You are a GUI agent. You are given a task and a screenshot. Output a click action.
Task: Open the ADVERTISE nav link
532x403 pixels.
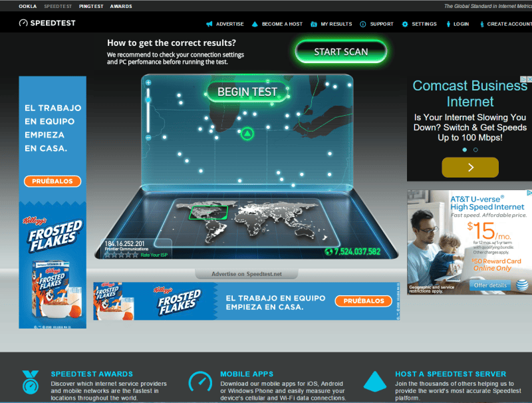pyautogui.click(x=229, y=24)
